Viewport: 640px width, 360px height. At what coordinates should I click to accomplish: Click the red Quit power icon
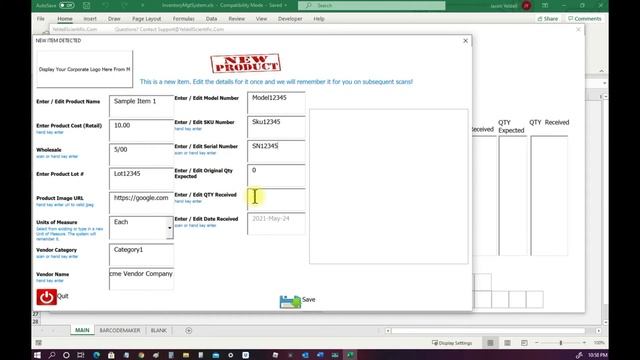pyautogui.click(x=47, y=297)
